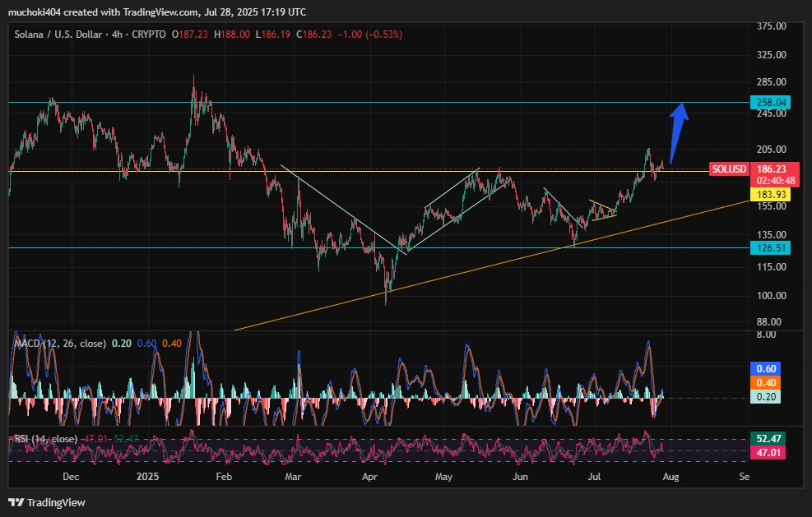812x517 pixels.
Task: Click the TradingView logo in bottom-left corner
Action: 47,502
